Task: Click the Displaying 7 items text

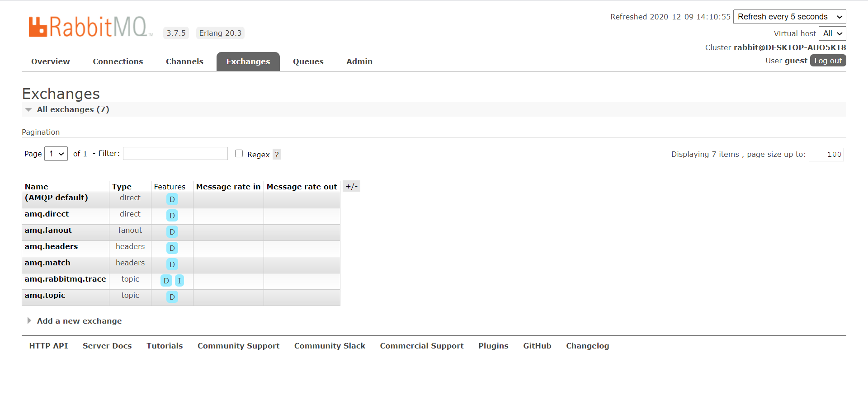Action: point(705,154)
